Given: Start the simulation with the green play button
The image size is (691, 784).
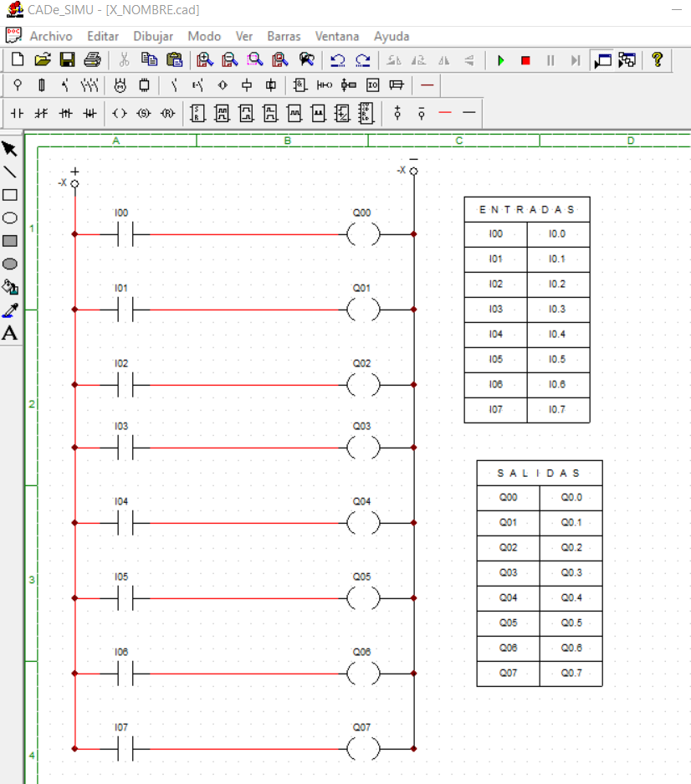Looking at the screenshot, I should (500, 60).
